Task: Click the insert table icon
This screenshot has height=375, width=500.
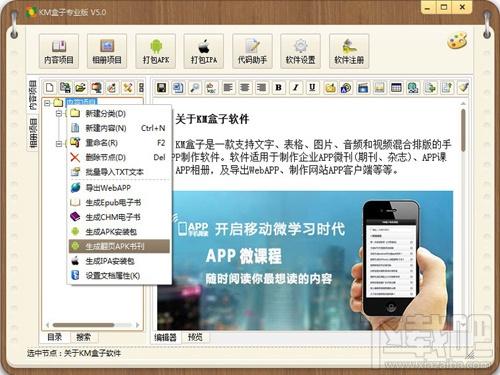Action: tap(396, 88)
